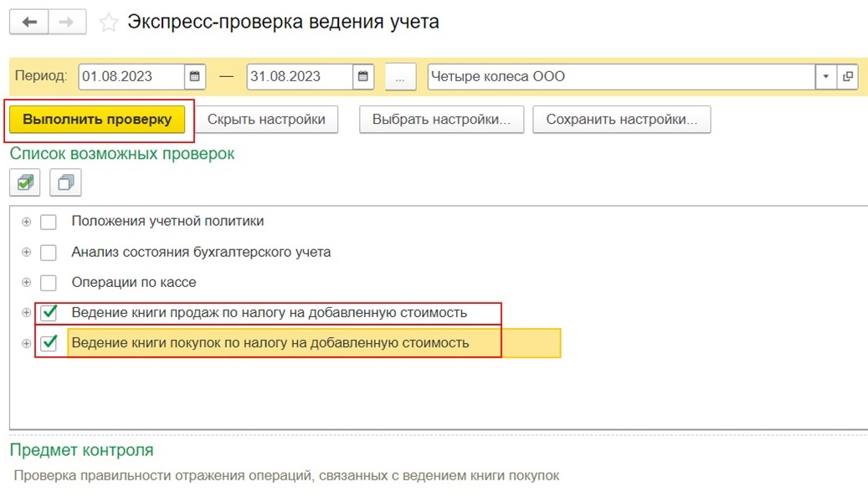Screen dimensions: 868x497
Task: Uncheck all checks in the list
Action: [65, 182]
